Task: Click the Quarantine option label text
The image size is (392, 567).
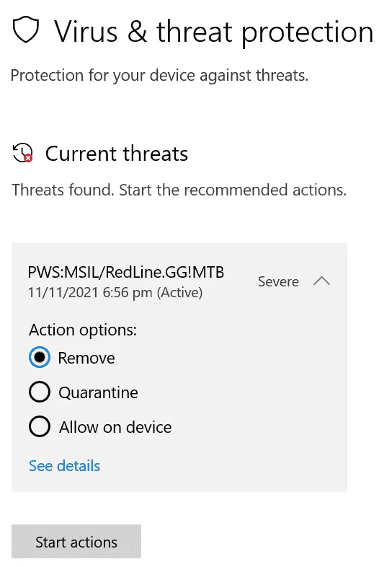Action: pyautogui.click(x=98, y=392)
